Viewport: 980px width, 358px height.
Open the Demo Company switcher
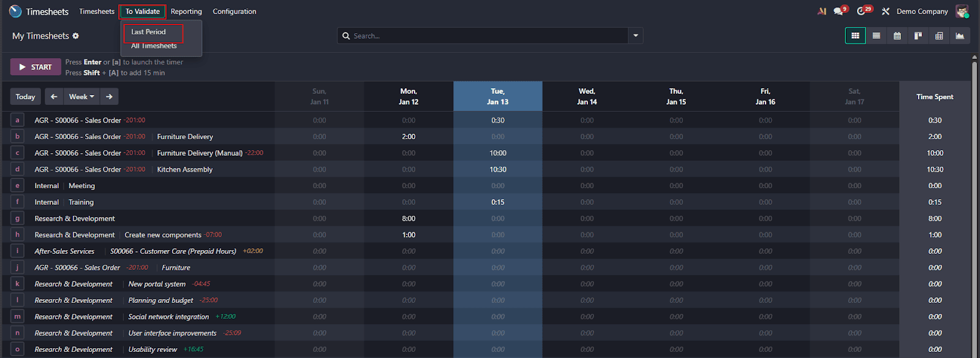pos(922,11)
